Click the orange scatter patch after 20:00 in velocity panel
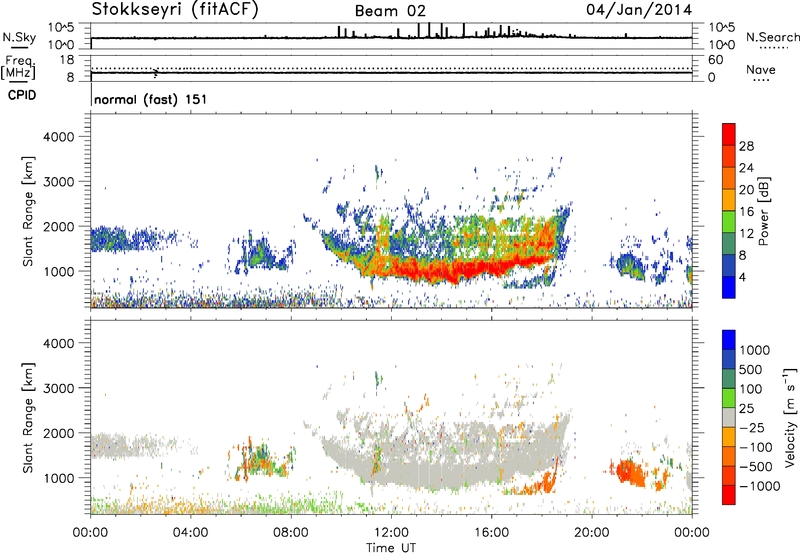 pos(628,472)
